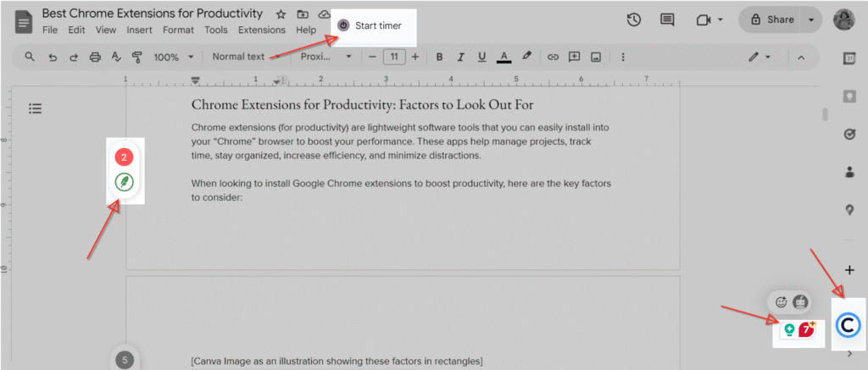Image resolution: width=868 pixels, height=370 pixels.
Task: Open the Grammarly green feather icon
Action: click(x=125, y=182)
